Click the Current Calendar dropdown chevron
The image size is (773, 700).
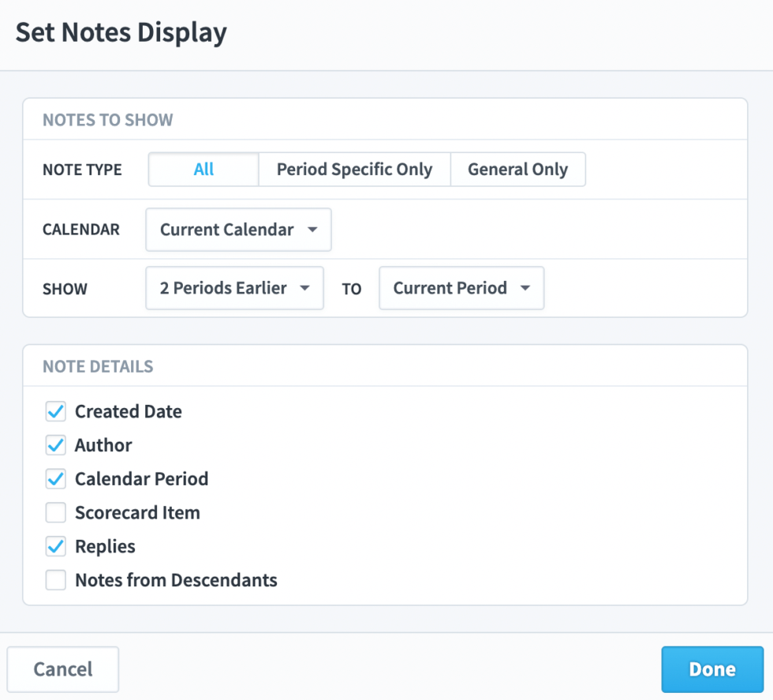click(x=314, y=229)
